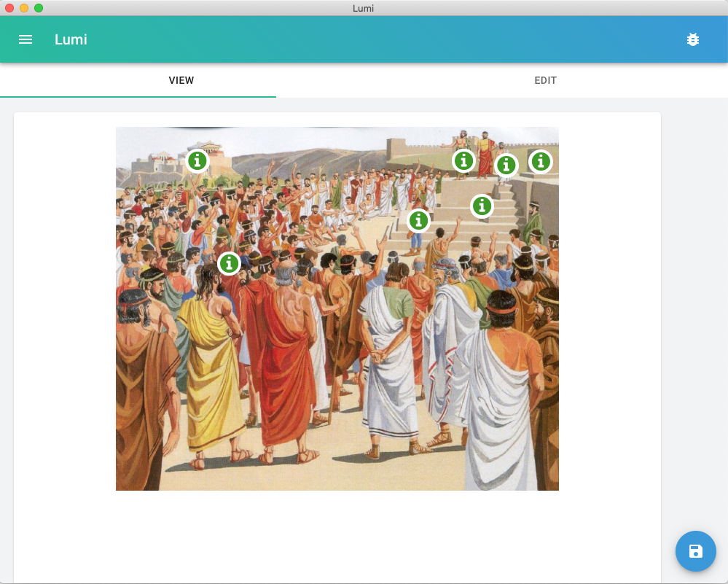
Task: Click the bug report icon
Action: pos(693,39)
